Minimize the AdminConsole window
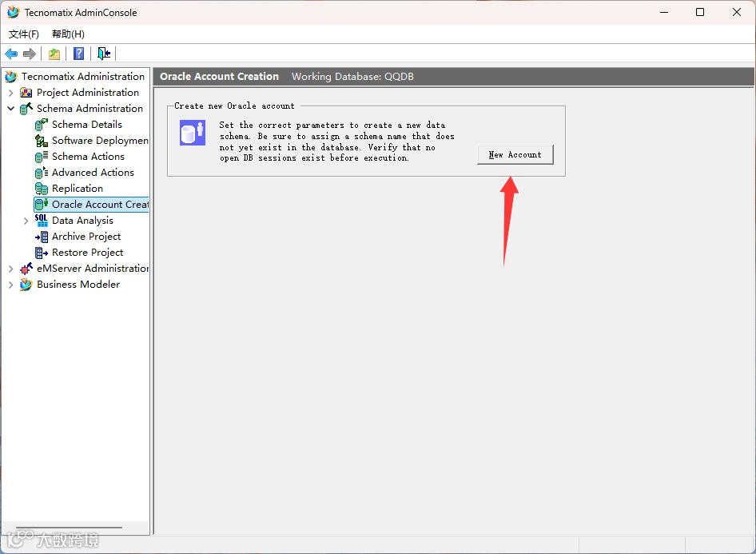 tap(664, 12)
